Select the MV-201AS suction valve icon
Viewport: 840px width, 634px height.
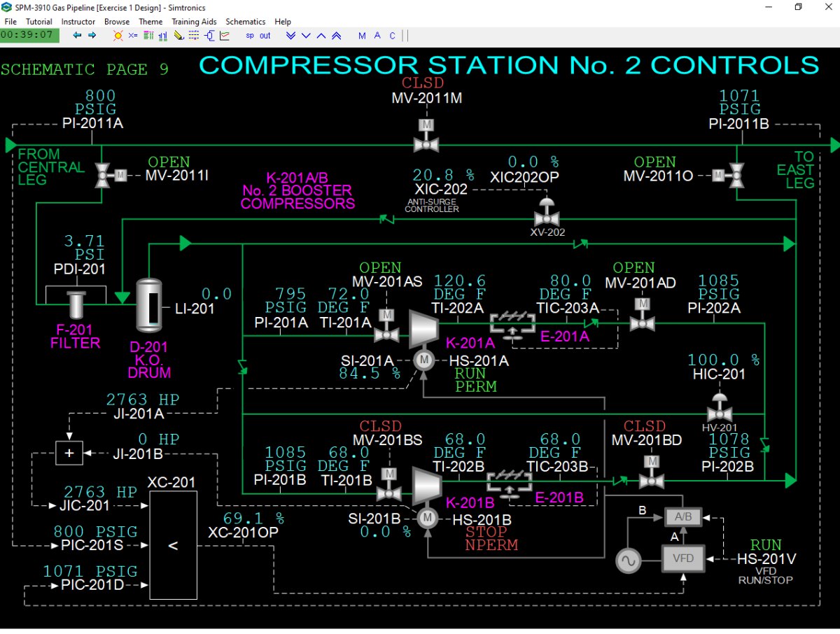click(x=386, y=325)
